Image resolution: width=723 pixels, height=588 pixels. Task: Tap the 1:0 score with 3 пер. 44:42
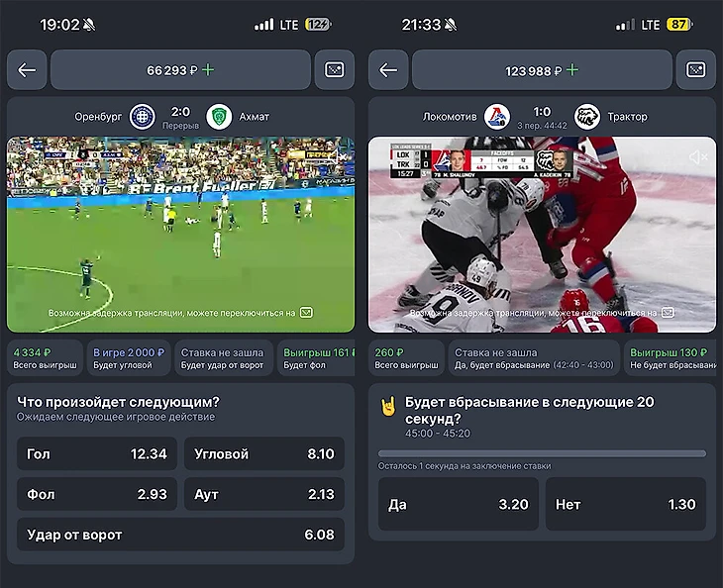(542, 117)
